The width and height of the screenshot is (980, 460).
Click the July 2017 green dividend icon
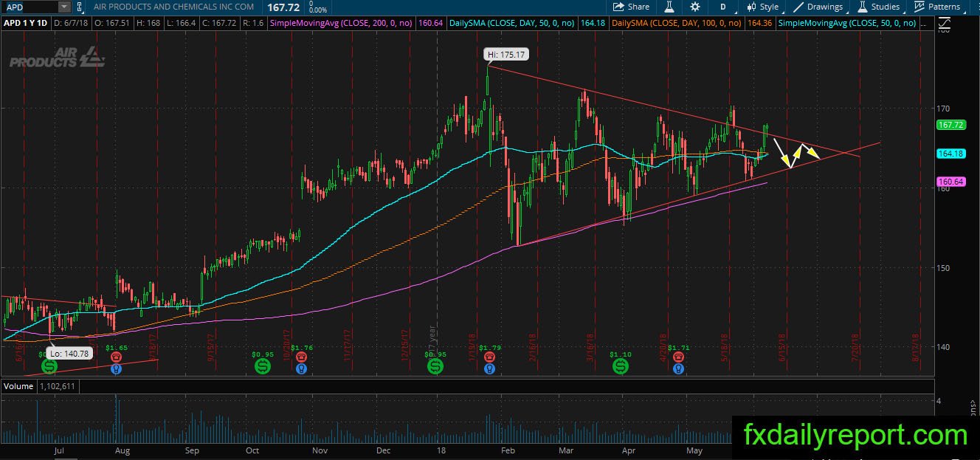pyautogui.click(x=49, y=366)
